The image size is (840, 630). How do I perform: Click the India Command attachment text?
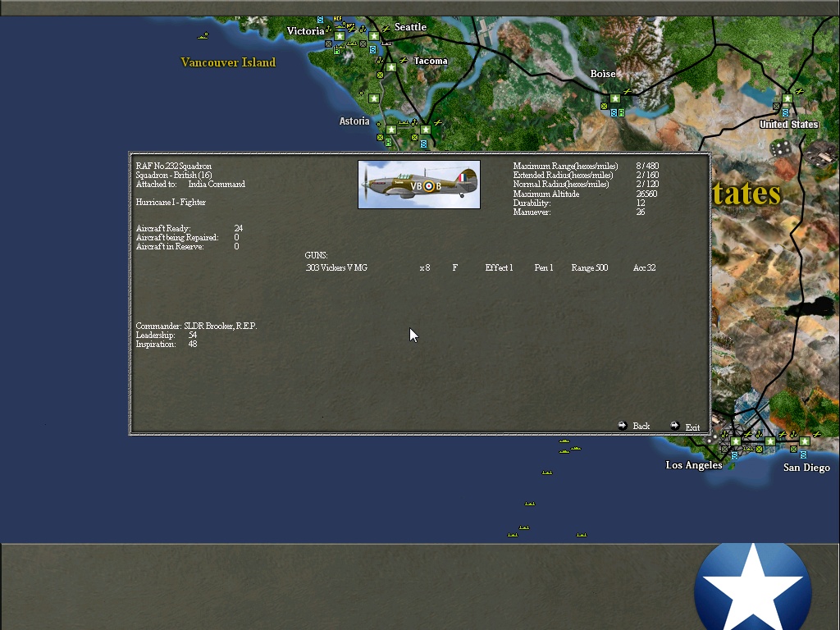[217, 185]
